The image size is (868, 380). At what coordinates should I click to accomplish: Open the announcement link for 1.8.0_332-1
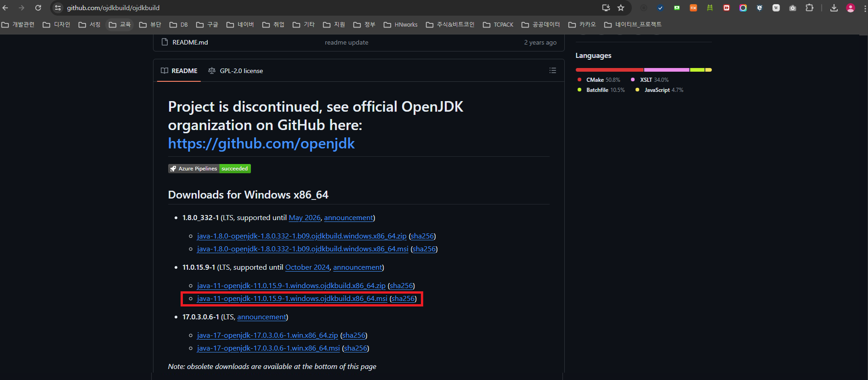pos(349,218)
